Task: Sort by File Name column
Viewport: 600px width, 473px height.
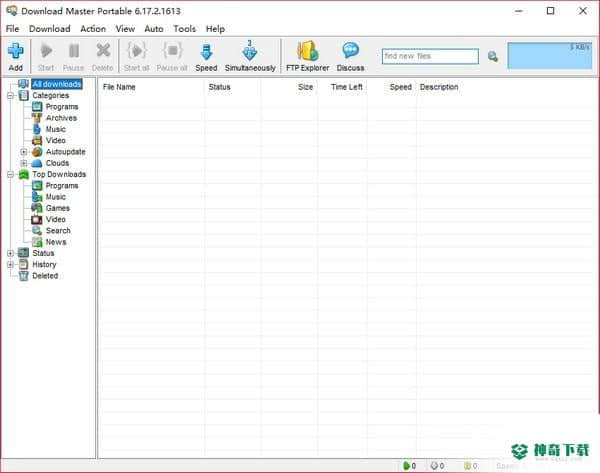Action: [119, 87]
